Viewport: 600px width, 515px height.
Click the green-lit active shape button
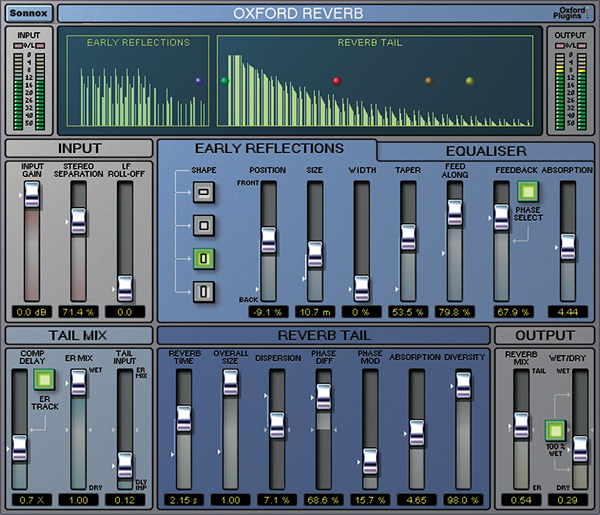click(x=203, y=259)
